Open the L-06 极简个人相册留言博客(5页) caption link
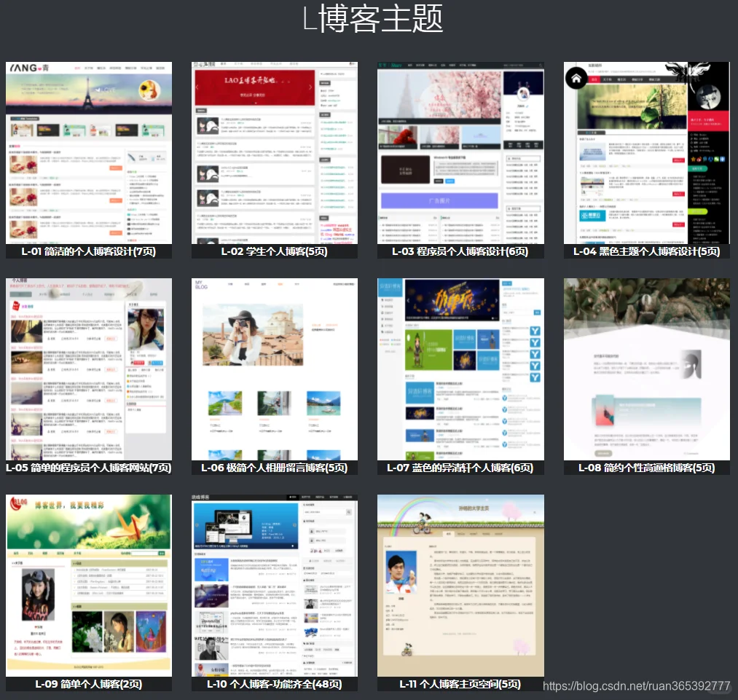This screenshot has height=700, width=738. coord(274,467)
